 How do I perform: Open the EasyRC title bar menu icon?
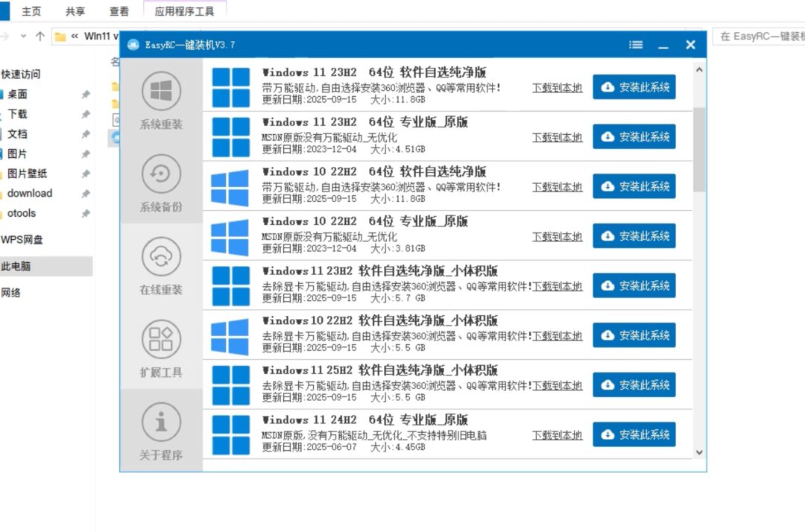coord(636,45)
